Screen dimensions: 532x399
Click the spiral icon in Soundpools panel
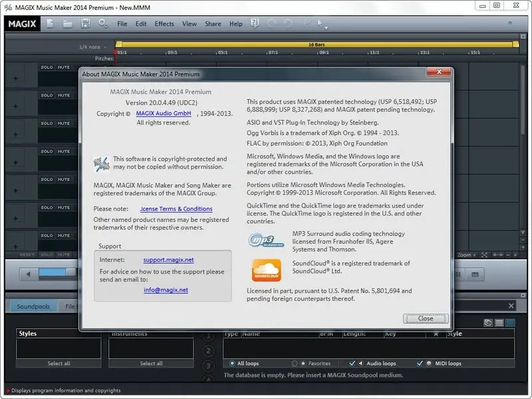(488, 323)
